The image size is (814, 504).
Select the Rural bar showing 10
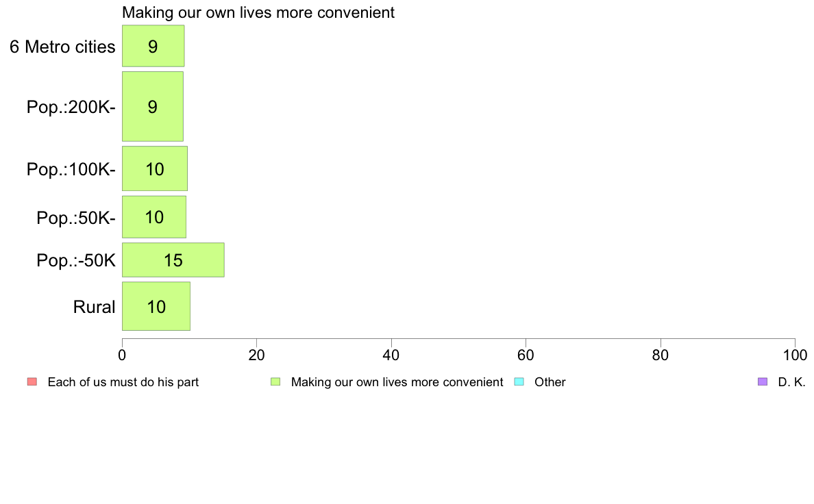(x=156, y=306)
